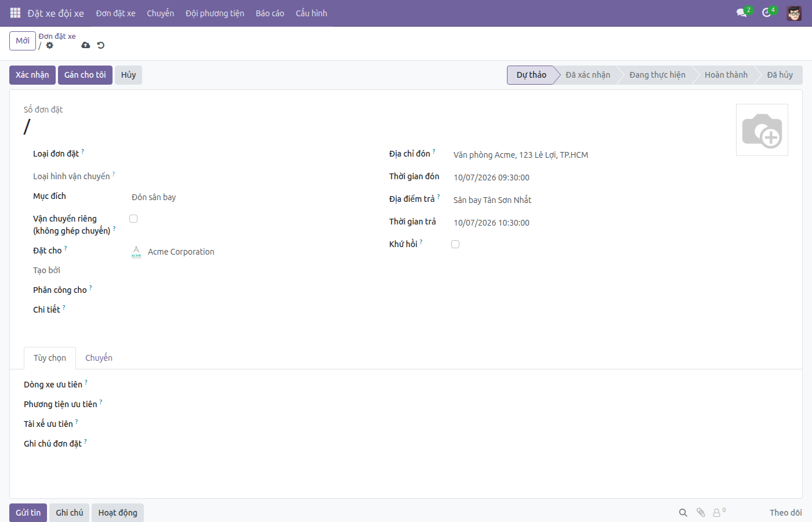The width and height of the screenshot is (812, 522).
Task: Open the Báo cáo menu
Action: point(270,13)
